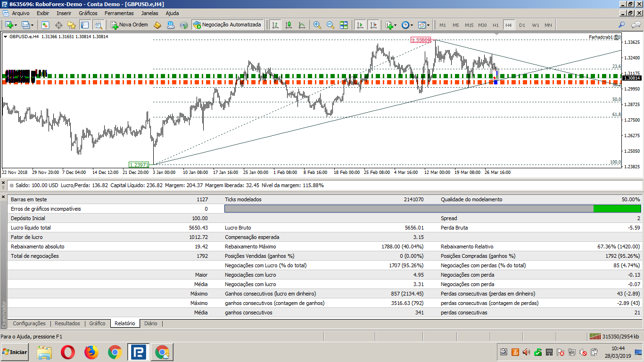Image resolution: width=644 pixels, height=362 pixels.
Task: Zoom out of the chart
Action: click(x=330, y=25)
